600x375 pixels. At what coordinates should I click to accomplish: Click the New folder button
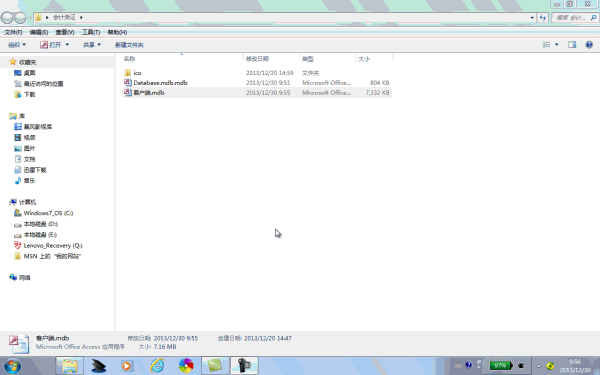[x=129, y=45]
